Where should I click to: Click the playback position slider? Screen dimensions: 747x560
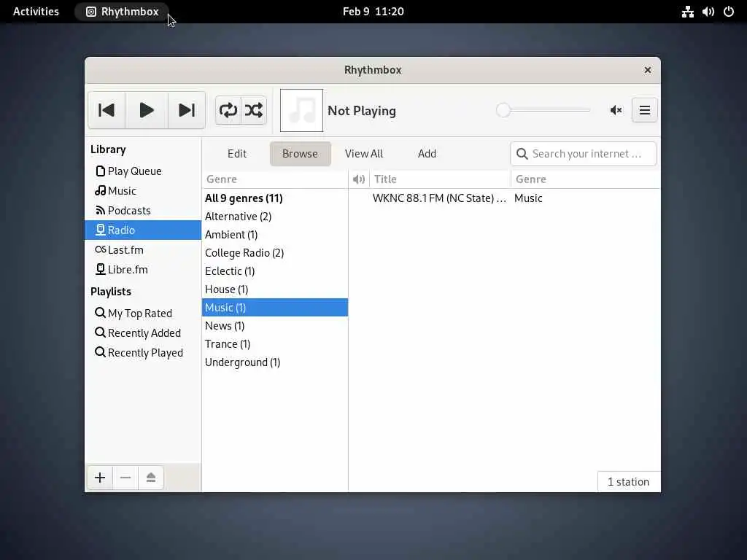click(543, 110)
